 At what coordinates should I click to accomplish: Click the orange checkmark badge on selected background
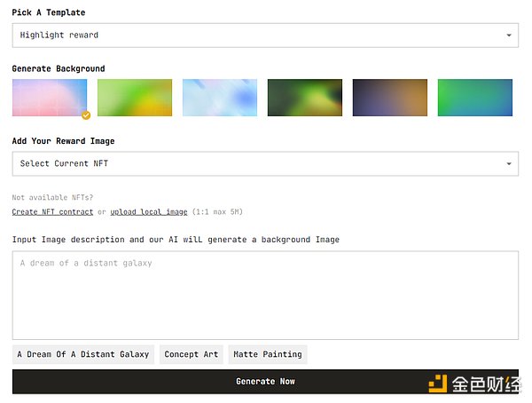pyautogui.click(x=86, y=115)
